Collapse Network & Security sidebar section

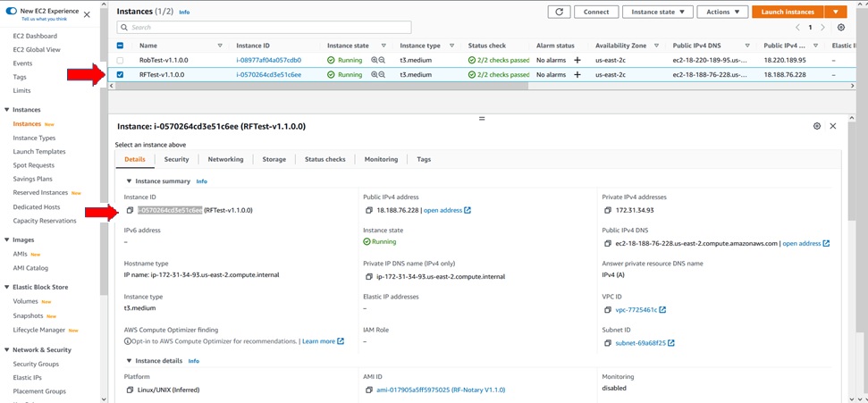tap(6, 350)
